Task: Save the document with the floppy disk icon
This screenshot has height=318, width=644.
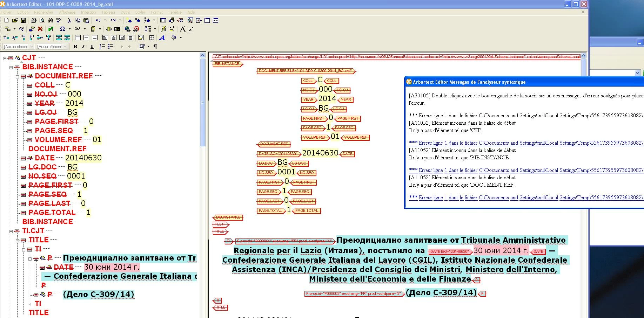Action: pyautogui.click(x=23, y=20)
